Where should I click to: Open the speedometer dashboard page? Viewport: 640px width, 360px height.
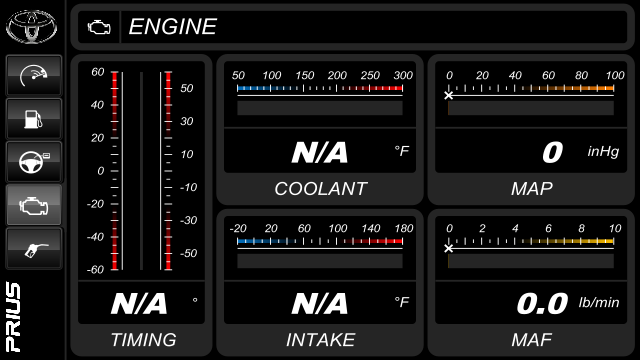tap(34, 76)
